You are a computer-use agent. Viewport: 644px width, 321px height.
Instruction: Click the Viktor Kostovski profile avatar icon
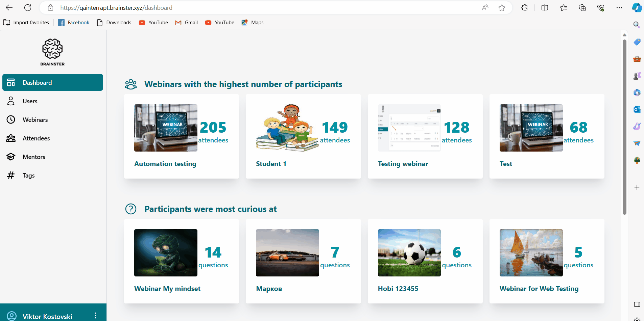(12, 316)
